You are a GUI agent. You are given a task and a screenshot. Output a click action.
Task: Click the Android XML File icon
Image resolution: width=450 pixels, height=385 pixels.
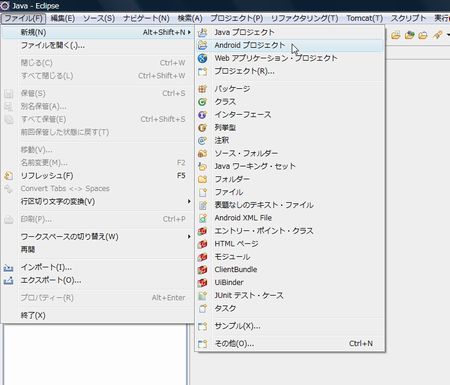202,218
